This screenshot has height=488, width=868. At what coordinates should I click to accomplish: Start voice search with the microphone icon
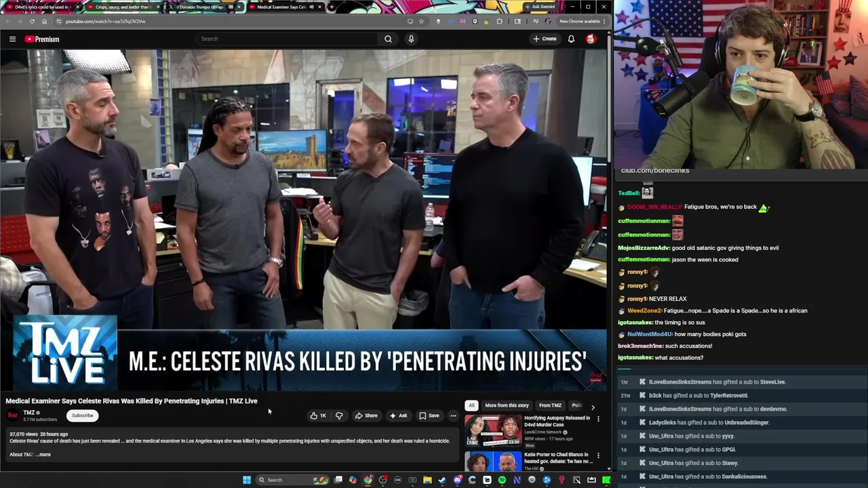point(411,39)
